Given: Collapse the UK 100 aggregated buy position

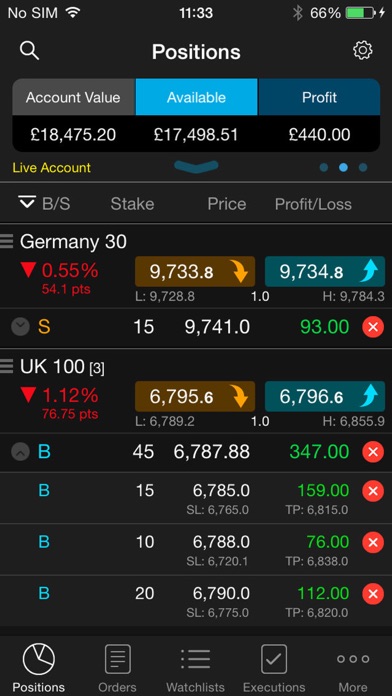Looking at the screenshot, I should click(x=20, y=452).
